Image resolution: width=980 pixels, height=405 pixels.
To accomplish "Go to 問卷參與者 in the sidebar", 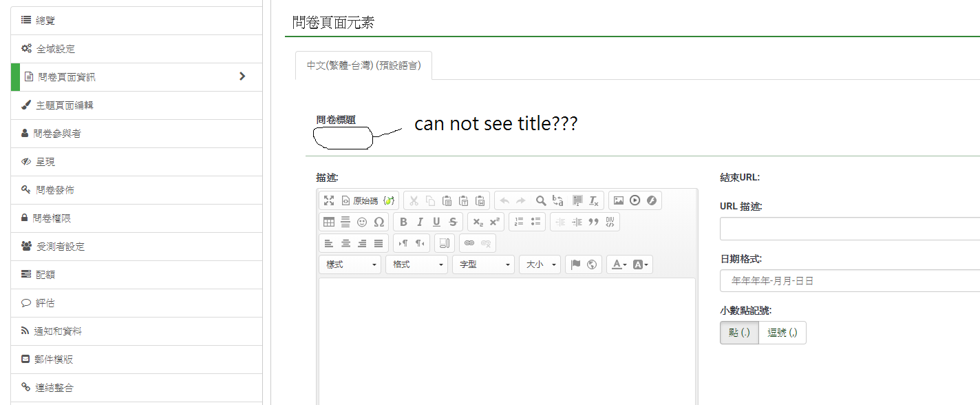I will click(x=56, y=134).
